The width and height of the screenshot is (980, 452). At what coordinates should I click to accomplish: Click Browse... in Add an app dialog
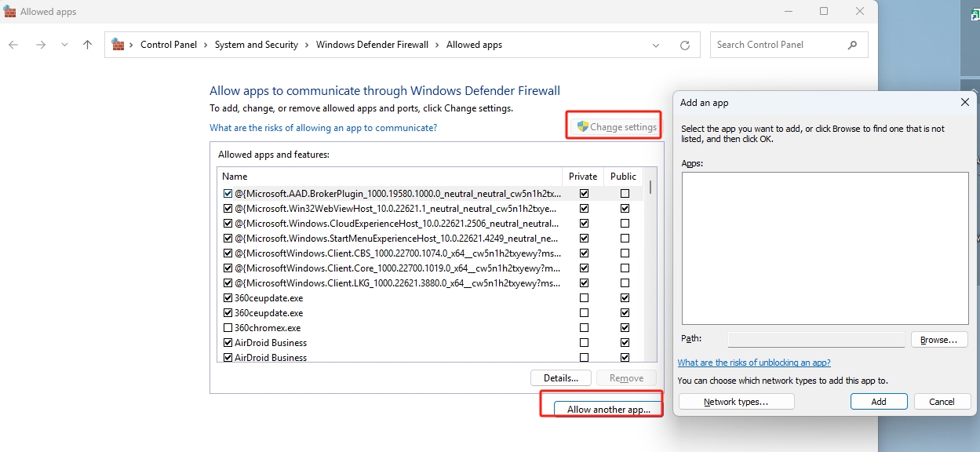[x=939, y=340]
